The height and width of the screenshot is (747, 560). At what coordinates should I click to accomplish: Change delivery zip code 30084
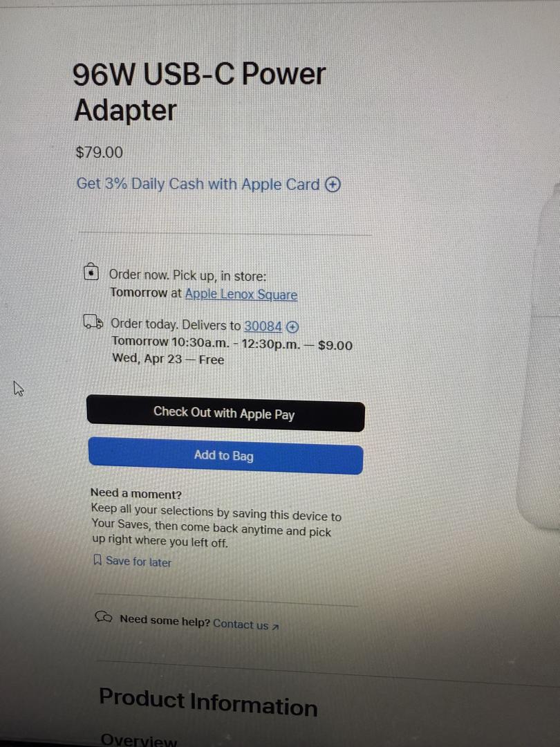[263, 326]
